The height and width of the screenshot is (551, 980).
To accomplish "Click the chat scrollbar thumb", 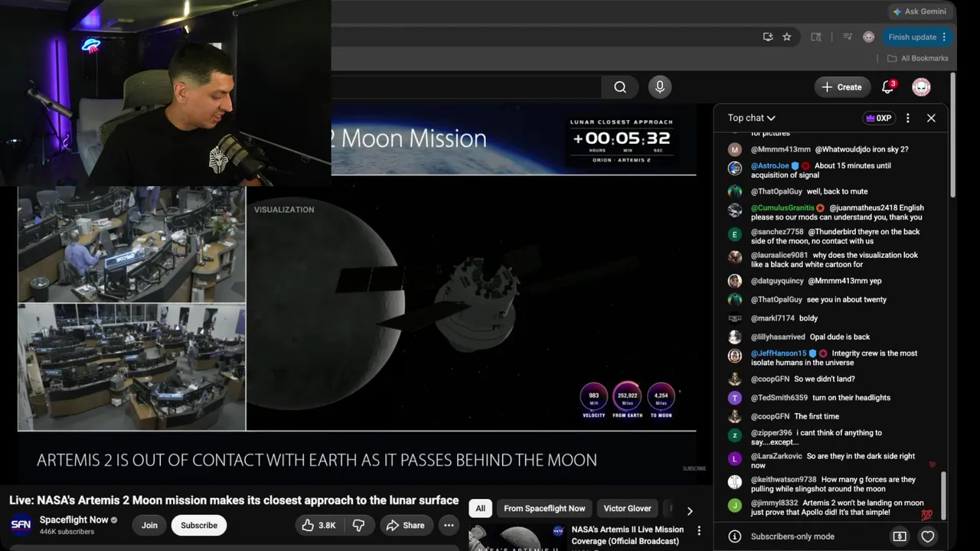I will [x=943, y=495].
